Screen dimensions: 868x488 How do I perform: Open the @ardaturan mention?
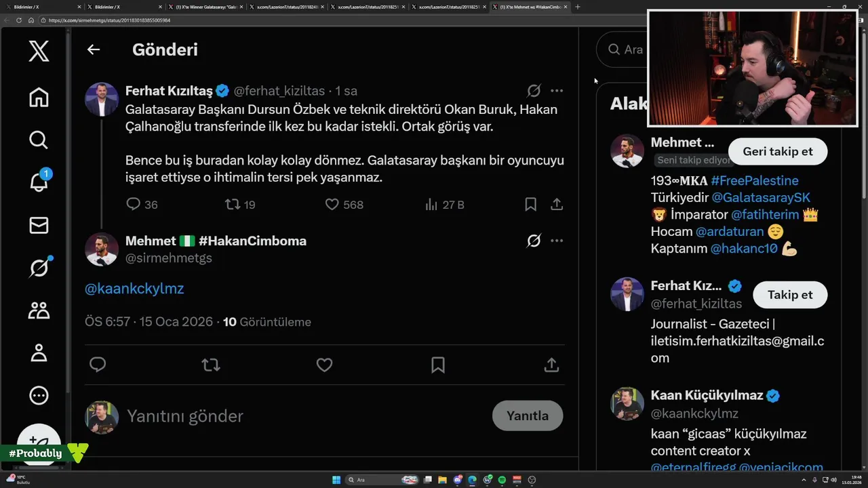pyautogui.click(x=730, y=231)
